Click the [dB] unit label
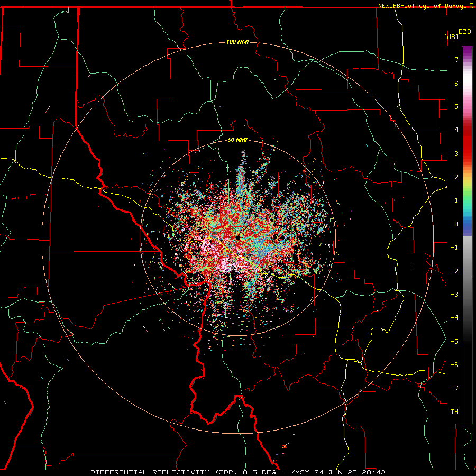Image resolution: width=476 pixels, height=476 pixels. 452,36
